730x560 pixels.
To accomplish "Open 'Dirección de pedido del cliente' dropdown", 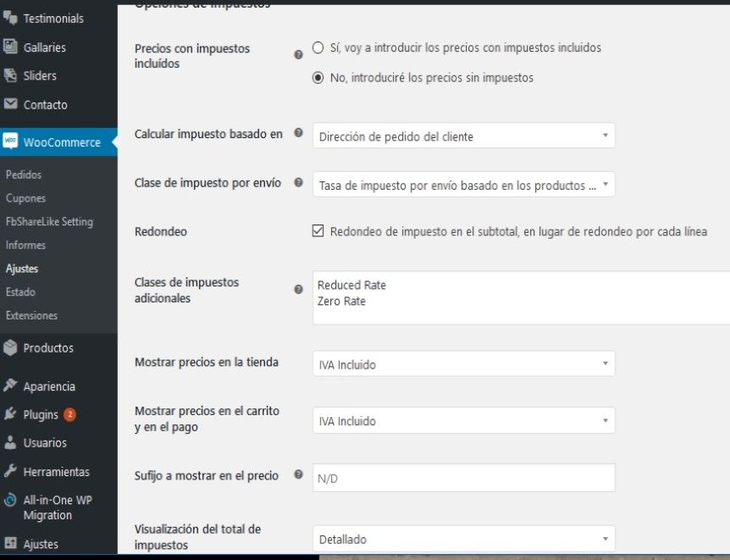I will [x=464, y=136].
